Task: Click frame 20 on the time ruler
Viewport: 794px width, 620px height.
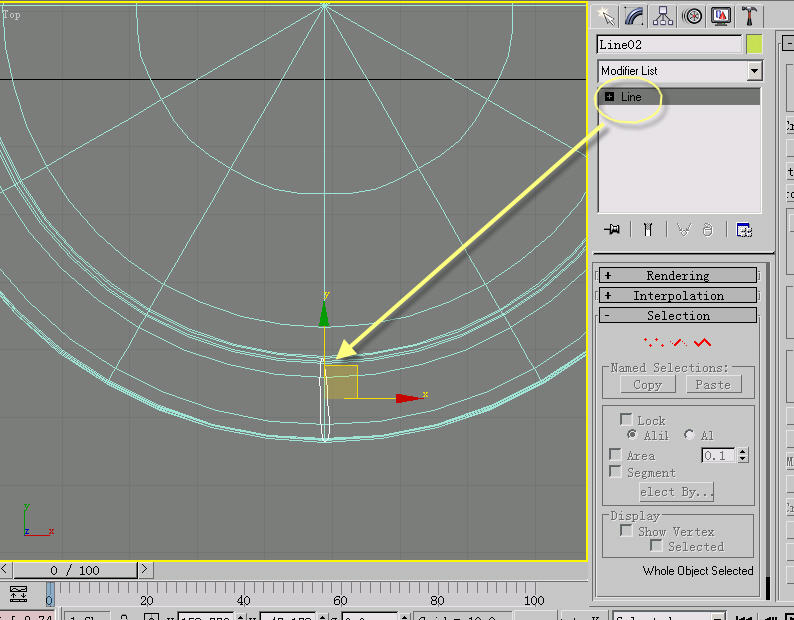Action: tap(147, 600)
